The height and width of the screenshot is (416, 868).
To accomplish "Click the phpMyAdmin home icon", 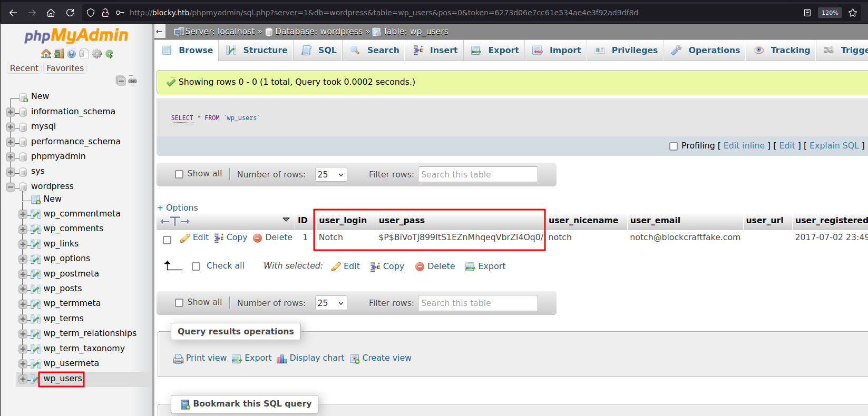I will 46,54.
